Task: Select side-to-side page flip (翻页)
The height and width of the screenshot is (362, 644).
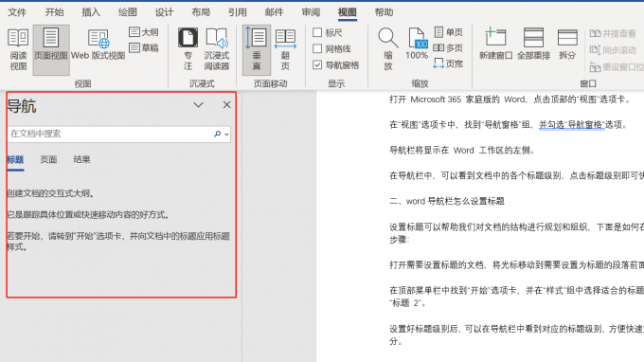Action: 285,49
